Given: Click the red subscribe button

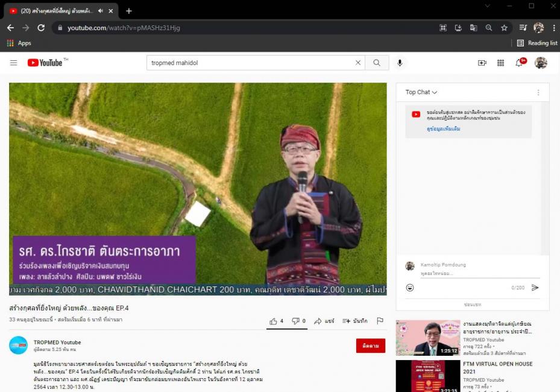Looking at the screenshot, I should 371,346.
